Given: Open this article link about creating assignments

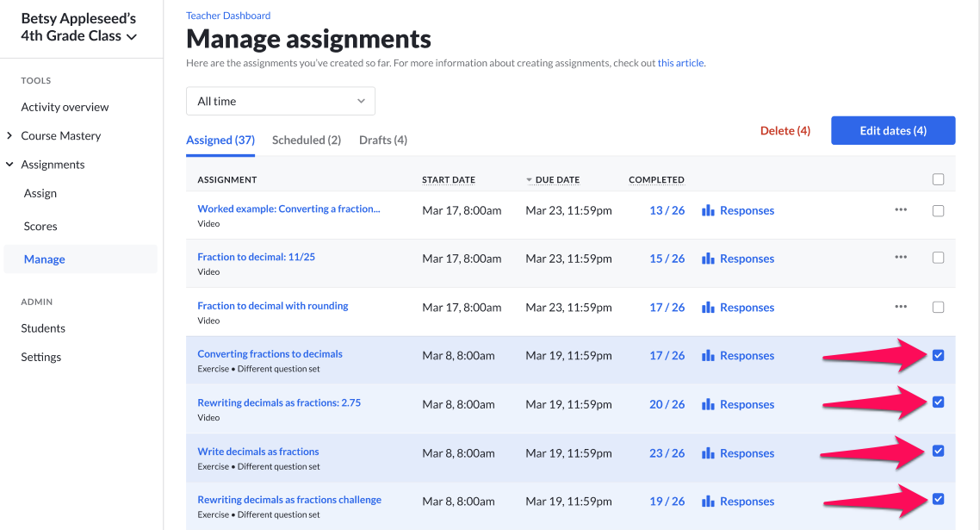Looking at the screenshot, I should tap(680, 62).
